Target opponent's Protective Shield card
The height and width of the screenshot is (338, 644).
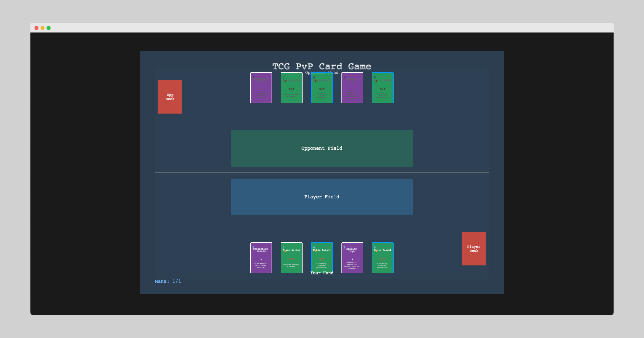(261, 87)
